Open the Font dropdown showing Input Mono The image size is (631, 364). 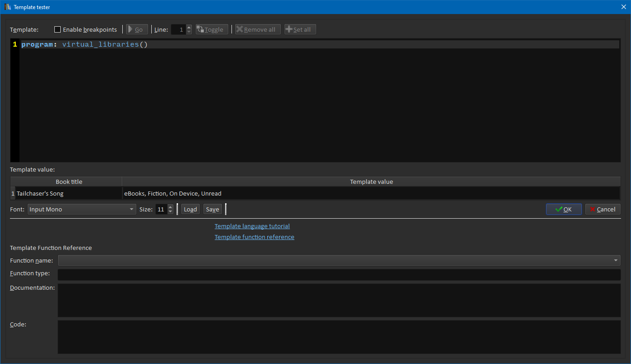pos(82,209)
